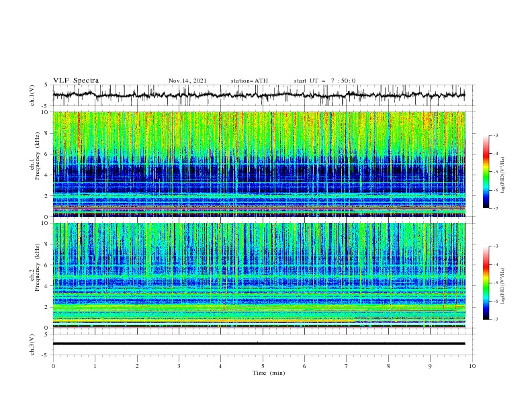Viewport: 532px width, 411px height.
Task: Click time axis tick label "1"
Action: 95,366
